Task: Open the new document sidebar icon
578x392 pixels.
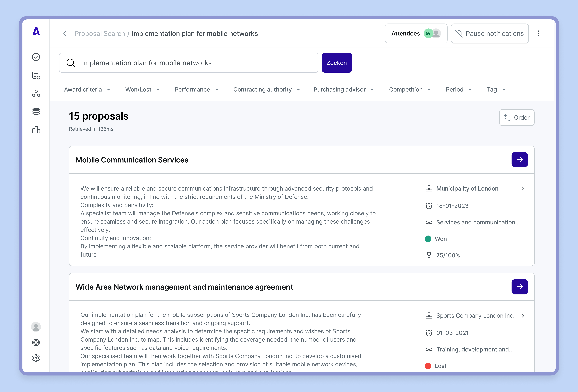Action: (x=36, y=75)
